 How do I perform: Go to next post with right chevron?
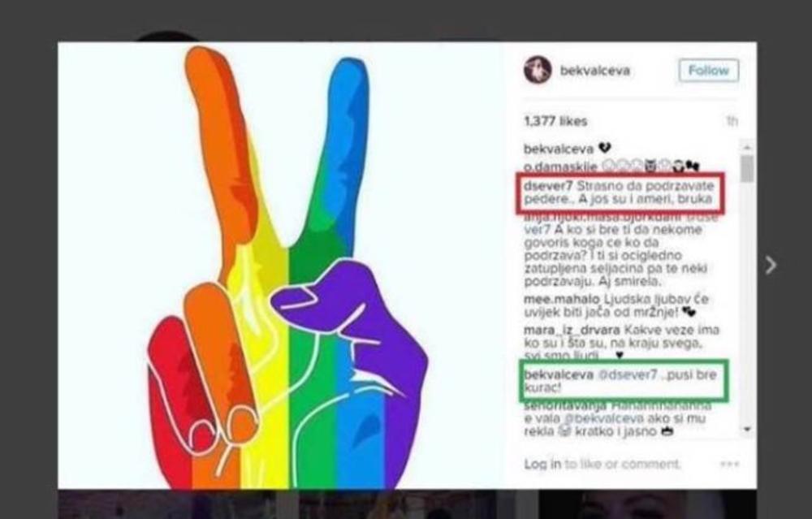[771, 265]
